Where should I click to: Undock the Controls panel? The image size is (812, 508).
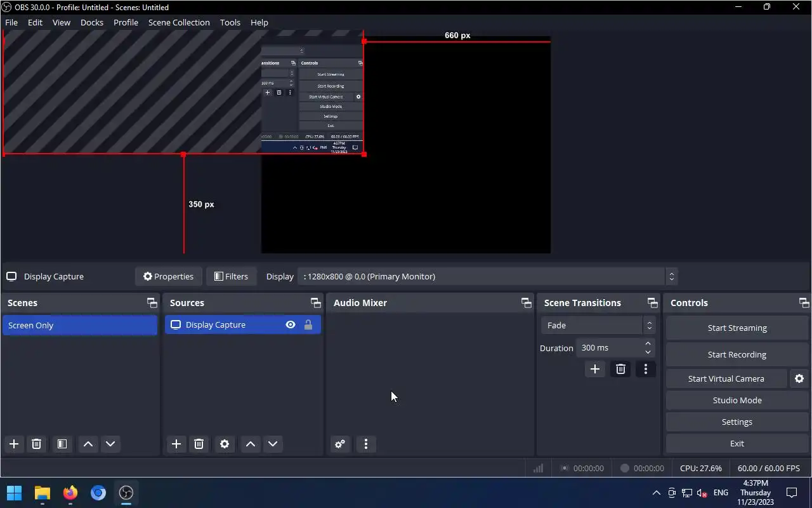[x=804, y=303]
